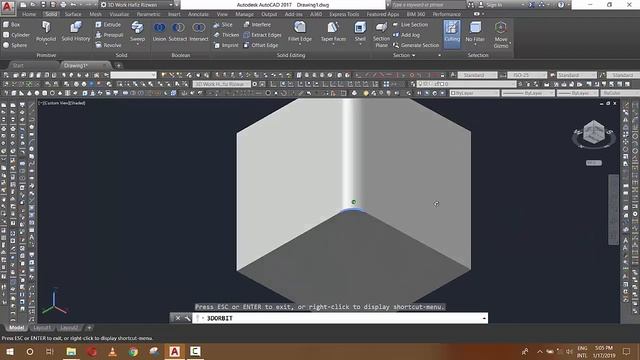640x360 pixels.
Task: Choose the Revolve tool
Action: (x=108, y=45)
